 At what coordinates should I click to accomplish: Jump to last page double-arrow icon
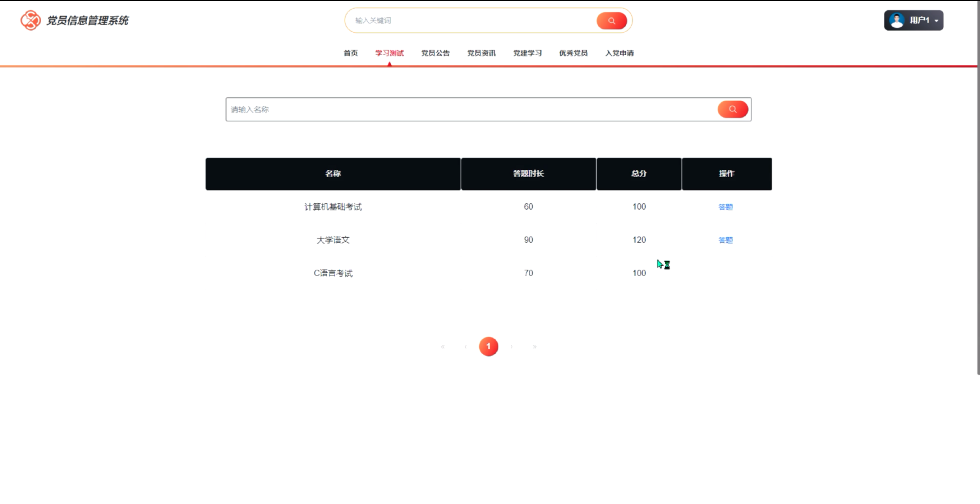(x=534, y=347)
